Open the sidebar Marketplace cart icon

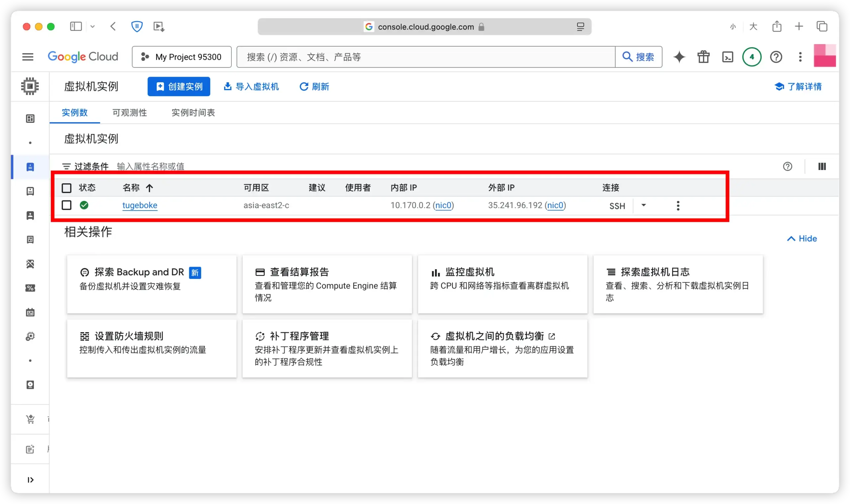coord(30,419)
